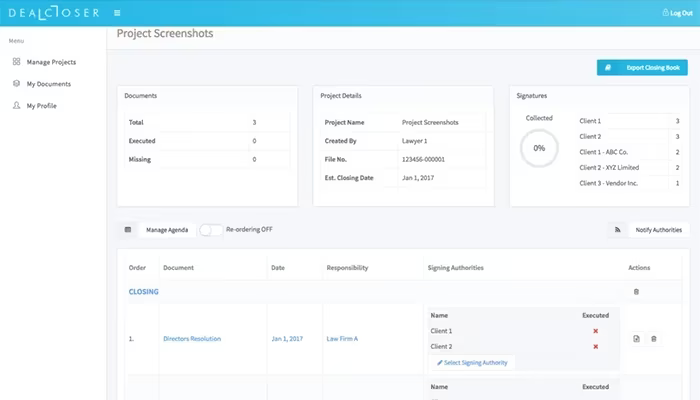Click the 0% collected progress circle

(539, 148)
